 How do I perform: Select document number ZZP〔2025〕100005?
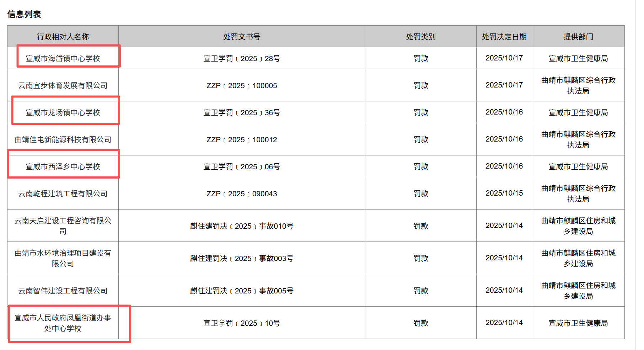pyautogui.click(x=242, y=85)
